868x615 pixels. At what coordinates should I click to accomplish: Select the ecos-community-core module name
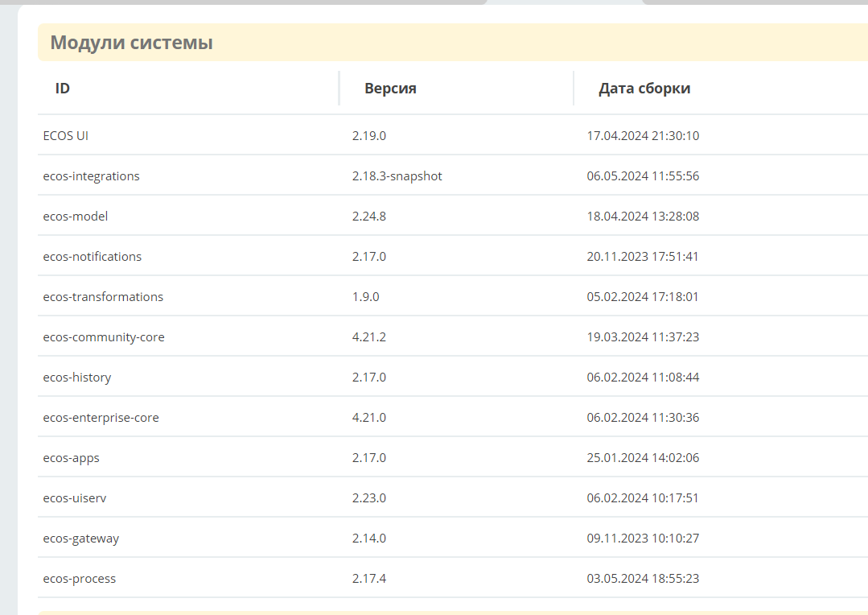pos(104,337)
